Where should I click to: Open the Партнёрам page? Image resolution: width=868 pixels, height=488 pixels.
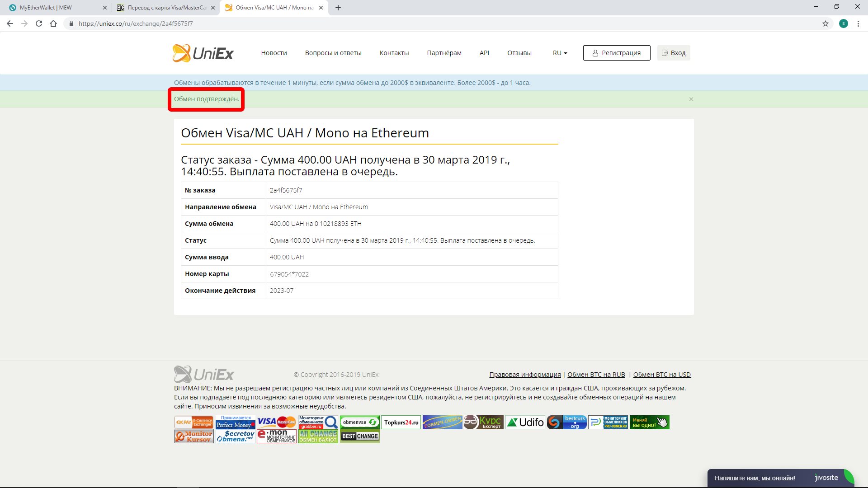click(444, 53)
